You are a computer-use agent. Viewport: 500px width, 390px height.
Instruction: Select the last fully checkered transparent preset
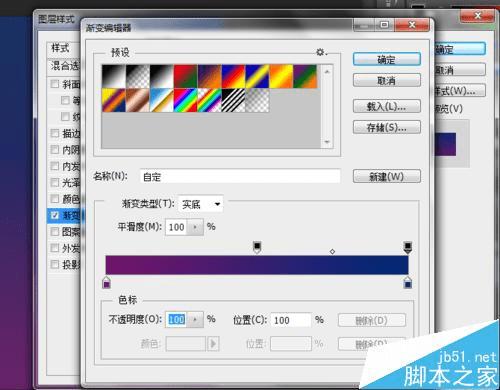click(x=257, y=100)
